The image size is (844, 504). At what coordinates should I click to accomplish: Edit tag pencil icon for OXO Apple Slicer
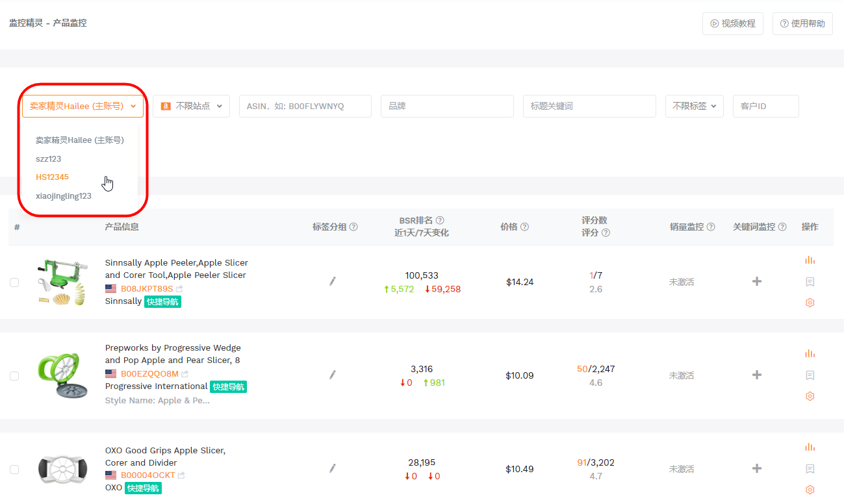point(333,468)
